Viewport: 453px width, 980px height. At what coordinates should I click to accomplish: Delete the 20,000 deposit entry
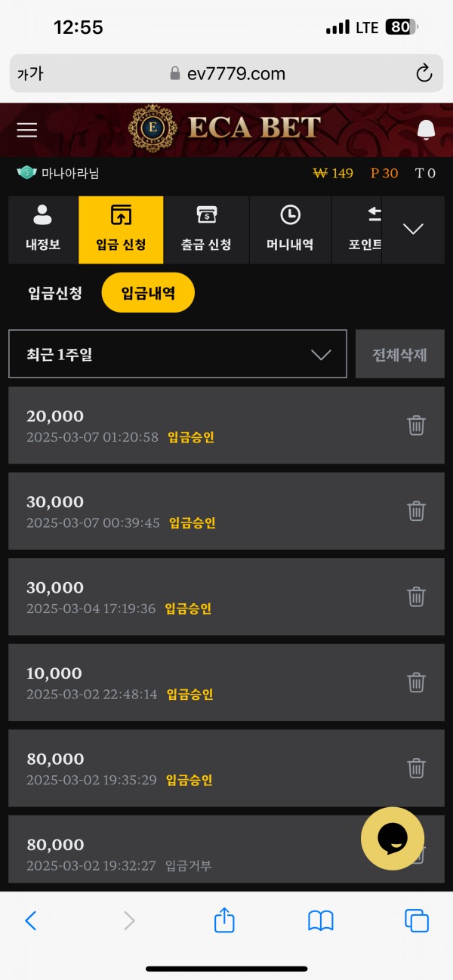point(416,425)
